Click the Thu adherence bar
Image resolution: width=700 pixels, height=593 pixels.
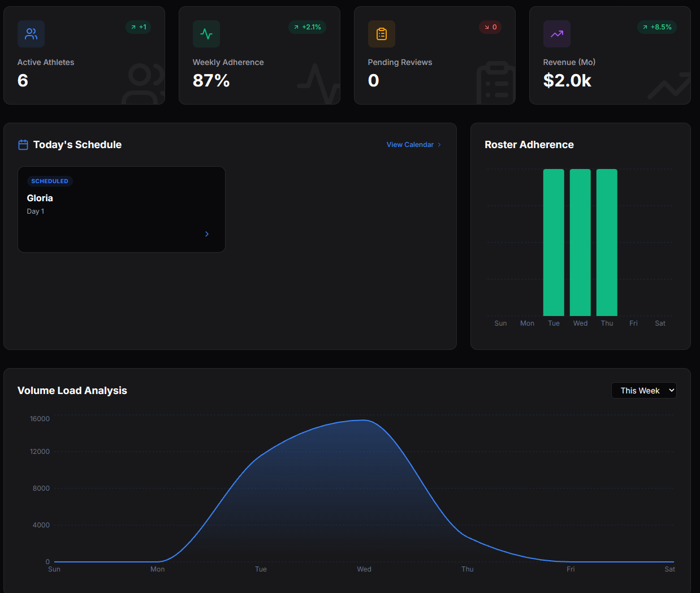tap(607, 242)
